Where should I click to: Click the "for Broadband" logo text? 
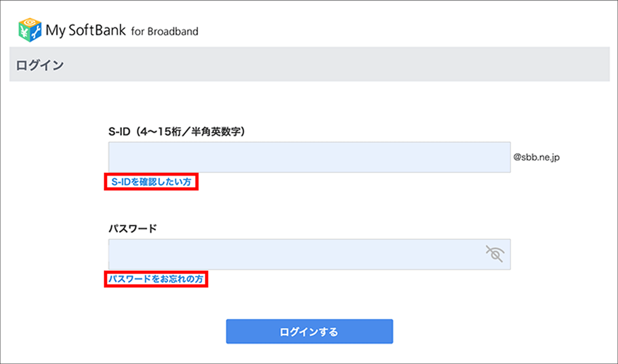click(165, 32)
